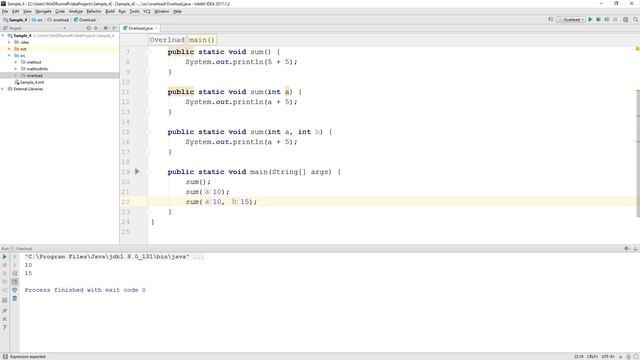Toggle Scroll to the End in console
This screenshot has height=360, width=640.
click(x=15, y=282)
